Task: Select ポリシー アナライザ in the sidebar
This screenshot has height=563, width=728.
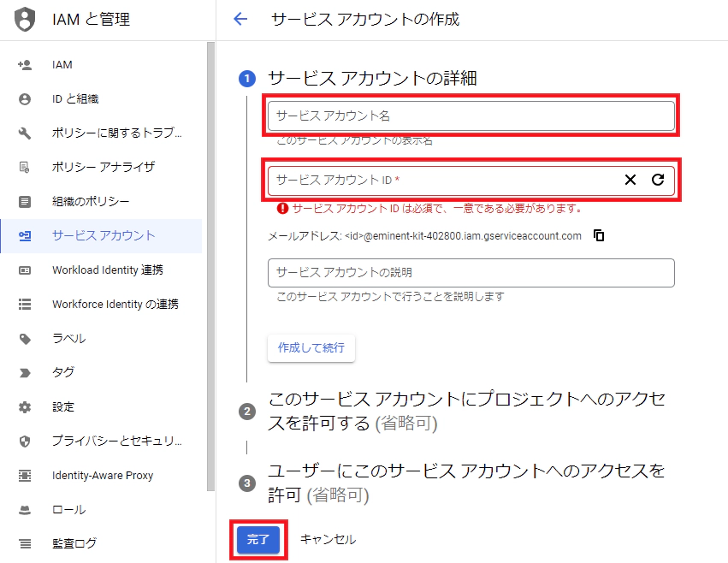Action: 101,167
